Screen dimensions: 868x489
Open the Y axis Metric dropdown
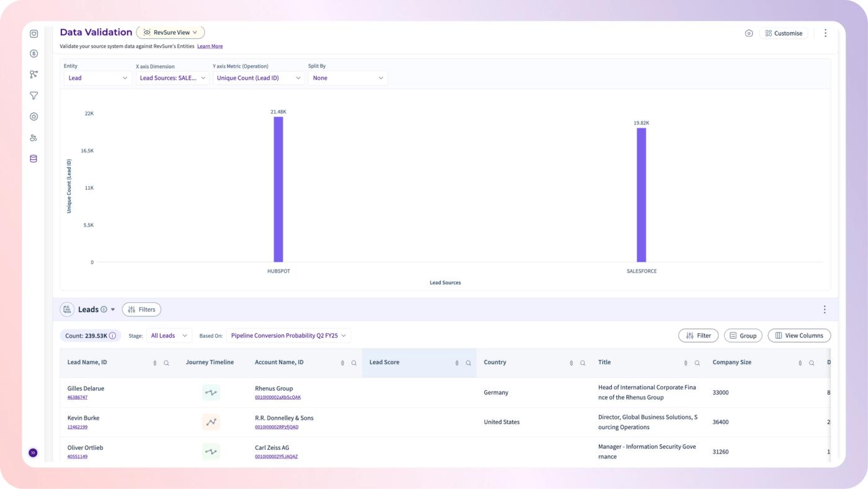coord(259,78)
